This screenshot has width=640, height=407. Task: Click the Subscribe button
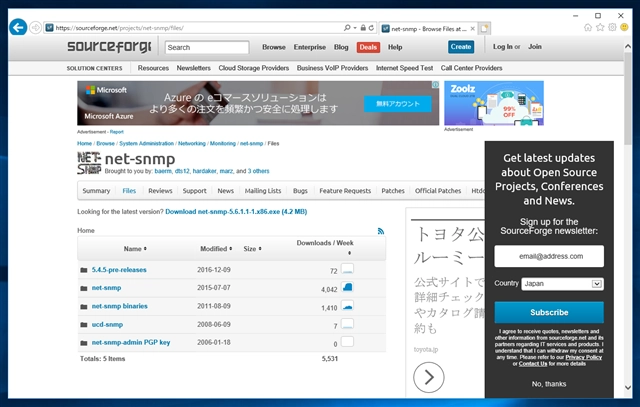pos(549,312)
